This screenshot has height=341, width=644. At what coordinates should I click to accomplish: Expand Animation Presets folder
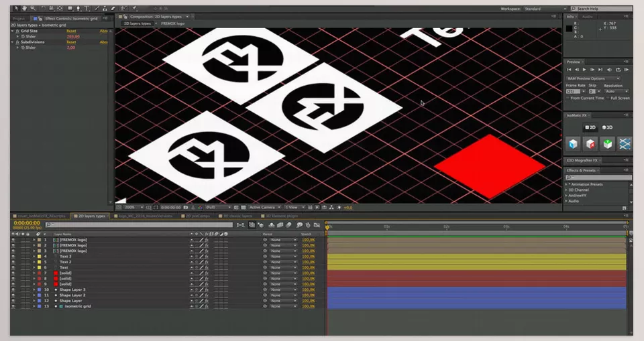click(566, 185)
